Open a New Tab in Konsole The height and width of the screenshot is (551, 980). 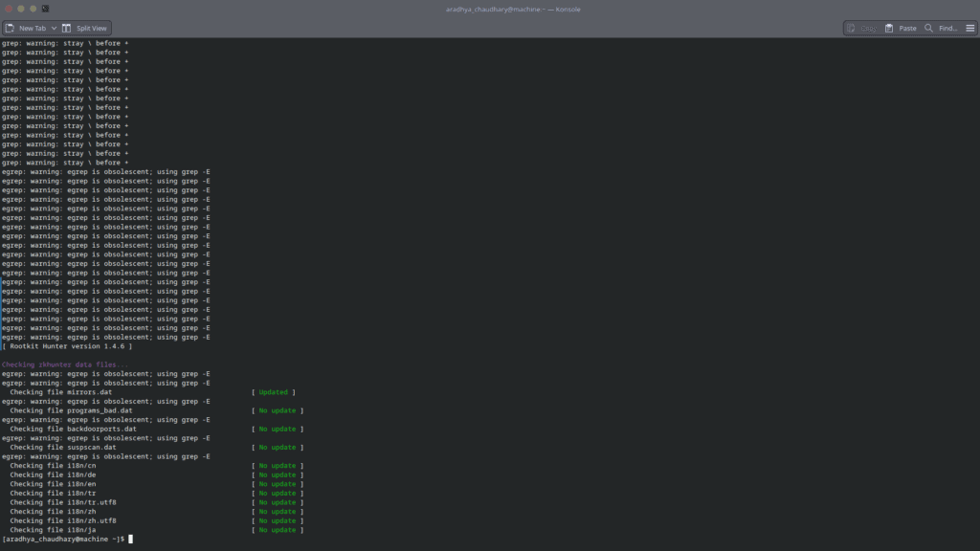26,28
